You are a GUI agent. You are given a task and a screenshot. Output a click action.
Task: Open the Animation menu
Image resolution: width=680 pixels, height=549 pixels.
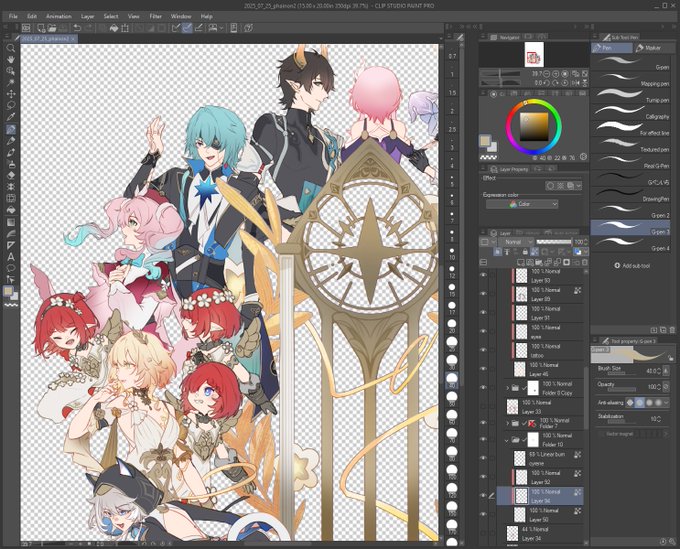59,16
